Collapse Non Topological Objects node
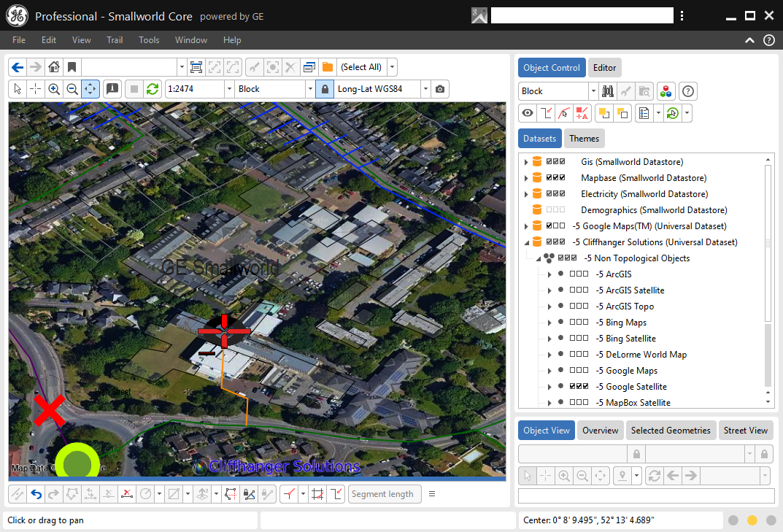The image size is (783, 532). 539,258
